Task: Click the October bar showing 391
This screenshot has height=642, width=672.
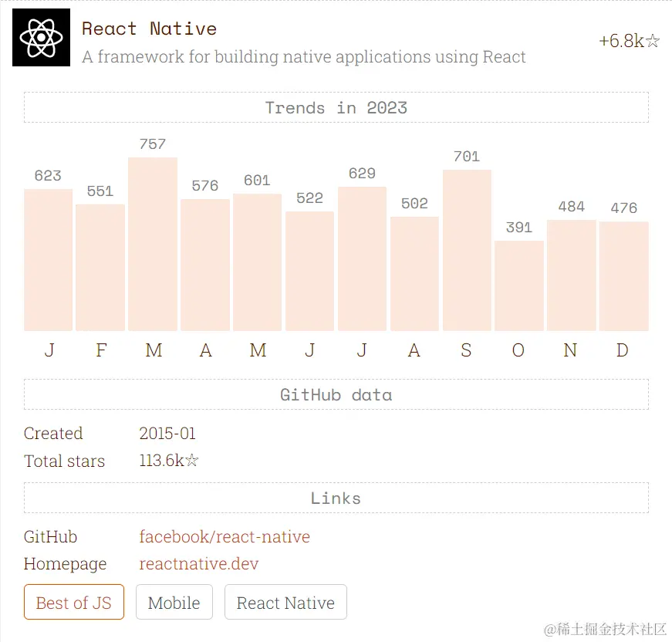Action: (519, 286)
